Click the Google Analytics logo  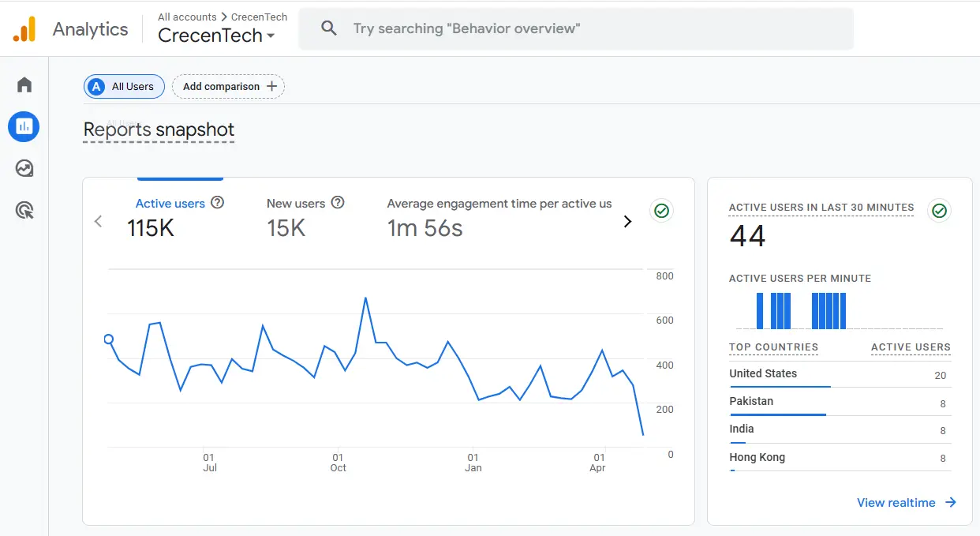24,29
